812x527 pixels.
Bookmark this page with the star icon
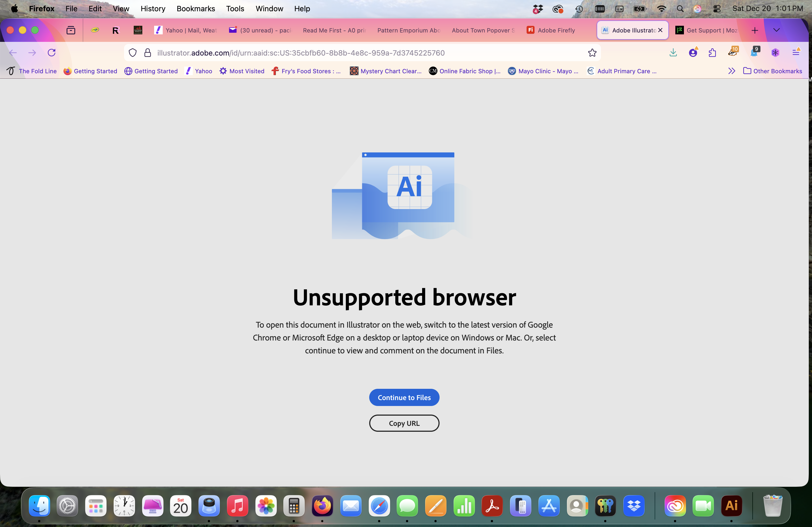tap(592, 53)
